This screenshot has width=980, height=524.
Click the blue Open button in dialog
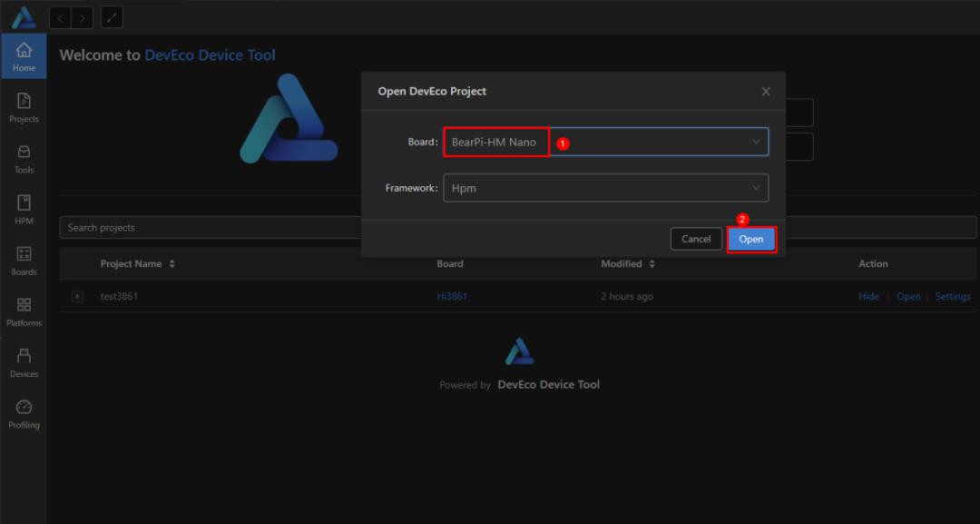750,239
